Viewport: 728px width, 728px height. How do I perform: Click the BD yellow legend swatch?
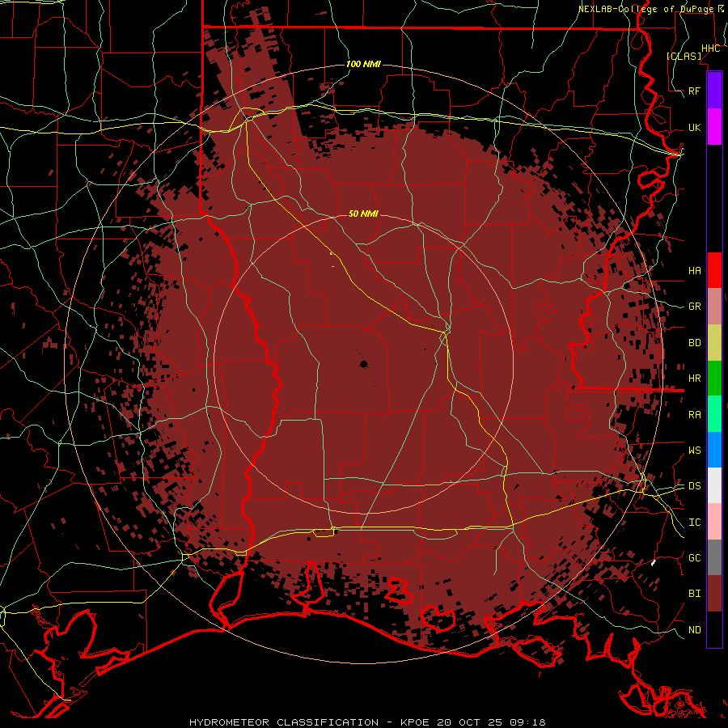pos(714,343)
